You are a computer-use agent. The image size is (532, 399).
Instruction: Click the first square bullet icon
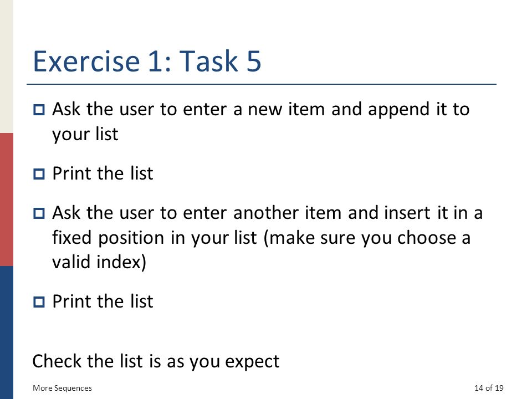(39, 110)
